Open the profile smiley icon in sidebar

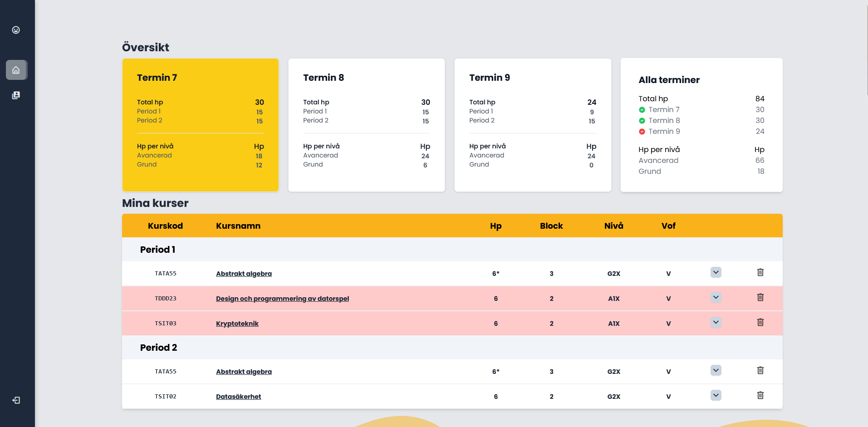pos(16,30)
